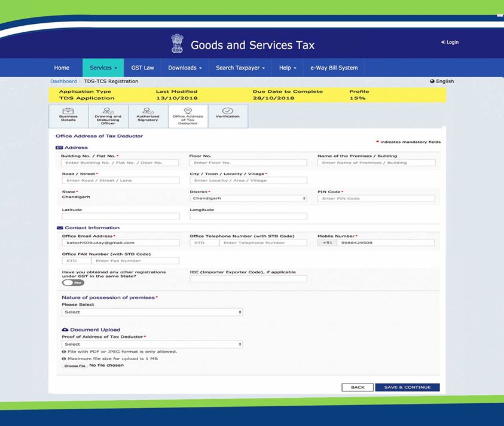Go to the Home menu item
Screen dimensions: 504x426
(62, 68)
